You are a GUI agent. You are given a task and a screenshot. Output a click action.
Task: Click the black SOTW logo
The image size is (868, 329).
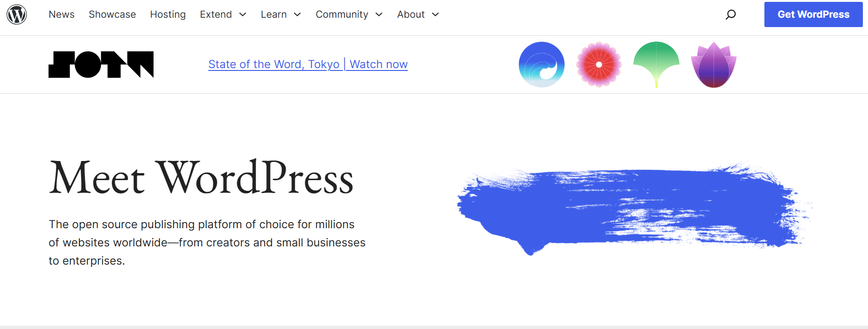click(101, 64)
